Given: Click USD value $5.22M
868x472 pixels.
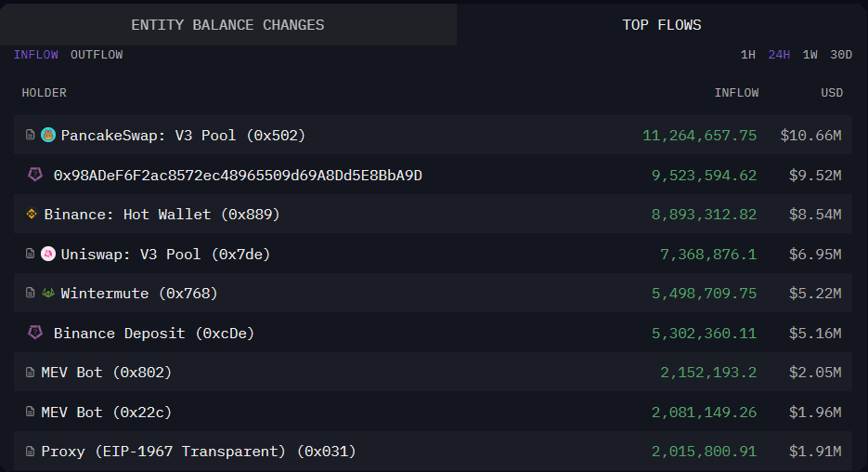Looking at the screenshot, I should coord(815,294).
